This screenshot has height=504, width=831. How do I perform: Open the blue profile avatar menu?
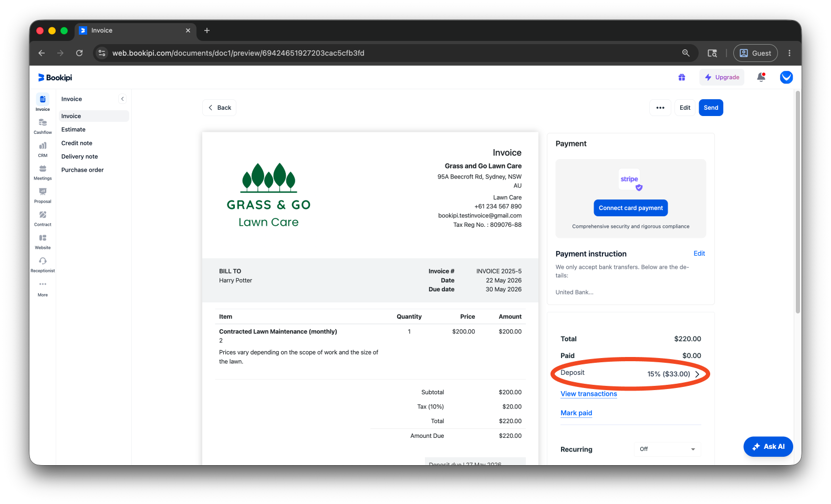(786, 77)
